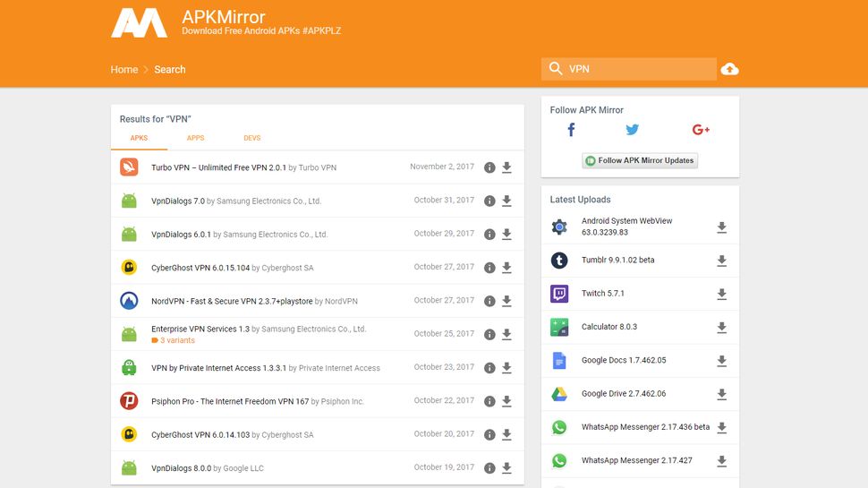Download NordVPN 2.3.7 via arrow icon

[x=506, y=301]
